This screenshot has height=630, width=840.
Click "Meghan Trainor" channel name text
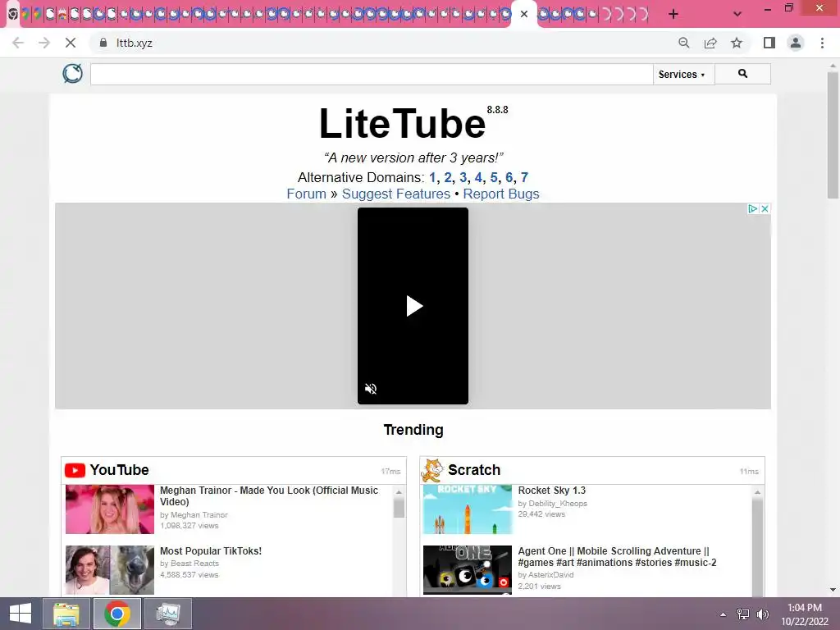point(199,515)
